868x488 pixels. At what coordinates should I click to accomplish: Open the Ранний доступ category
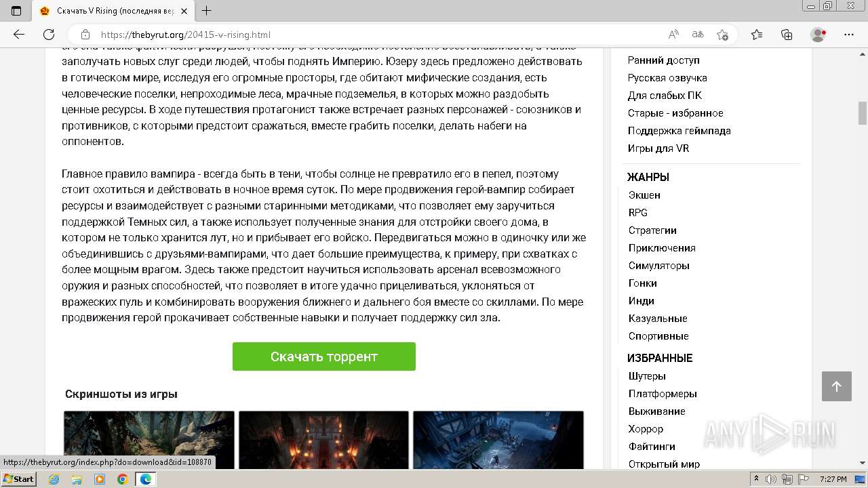(x=663, y=60)
